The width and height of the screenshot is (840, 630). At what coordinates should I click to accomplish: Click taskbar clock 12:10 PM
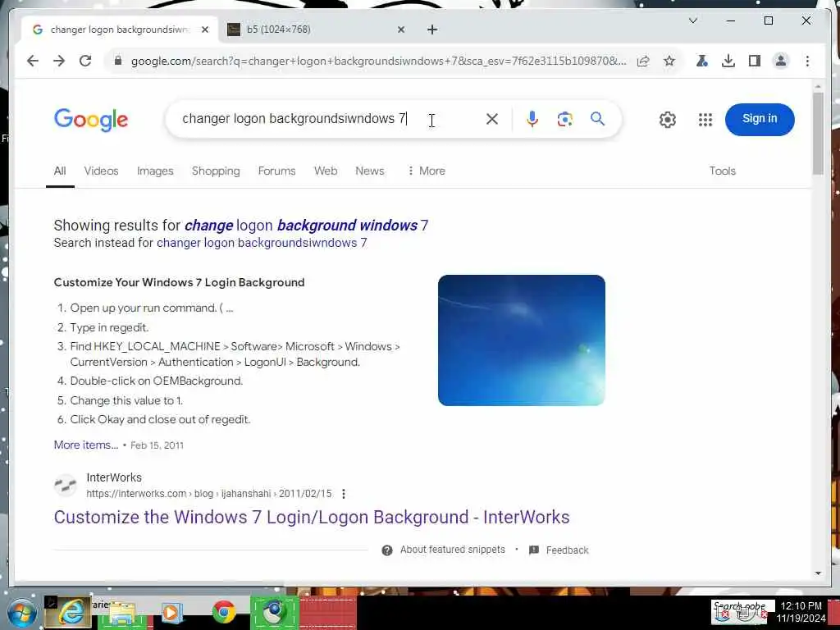coord(801,606)
